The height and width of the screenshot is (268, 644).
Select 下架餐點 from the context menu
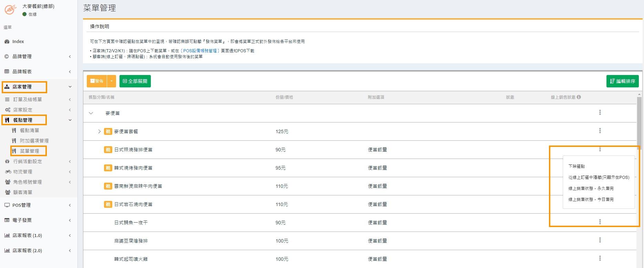[576, 166]
